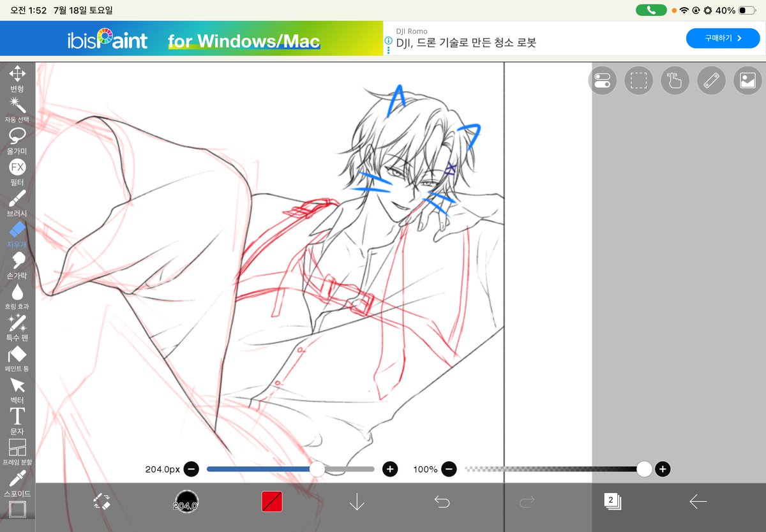
Task: Tap the battery 40% status indicator
Action: [735, 10]
